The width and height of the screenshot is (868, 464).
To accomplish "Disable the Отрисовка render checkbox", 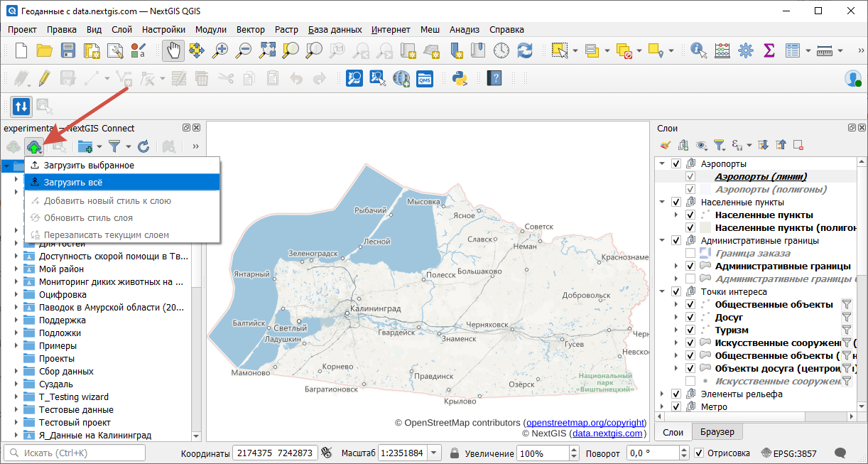I will click(x=699, y=453).
